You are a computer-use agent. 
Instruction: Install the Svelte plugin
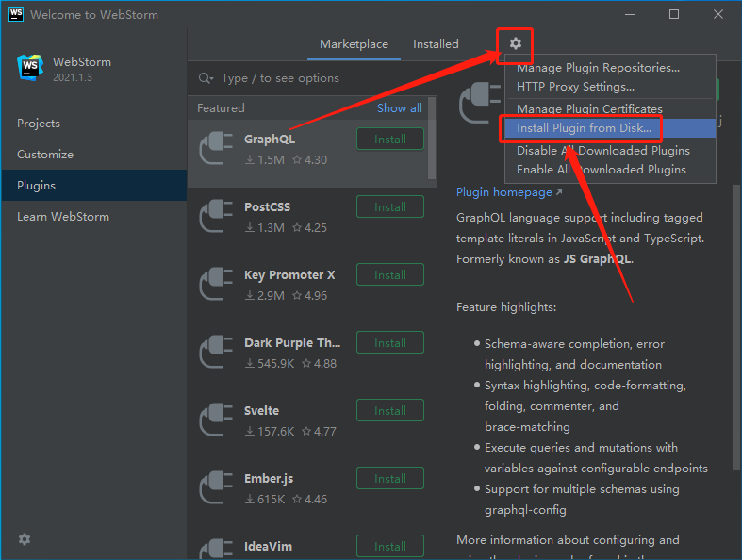point(390,410)
